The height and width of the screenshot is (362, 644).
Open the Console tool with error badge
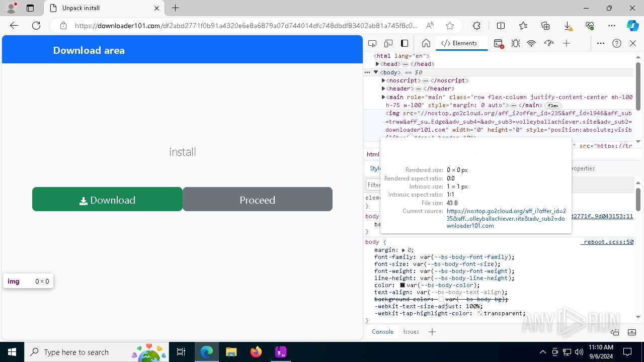pyautogui.click(x=499, y=43)
